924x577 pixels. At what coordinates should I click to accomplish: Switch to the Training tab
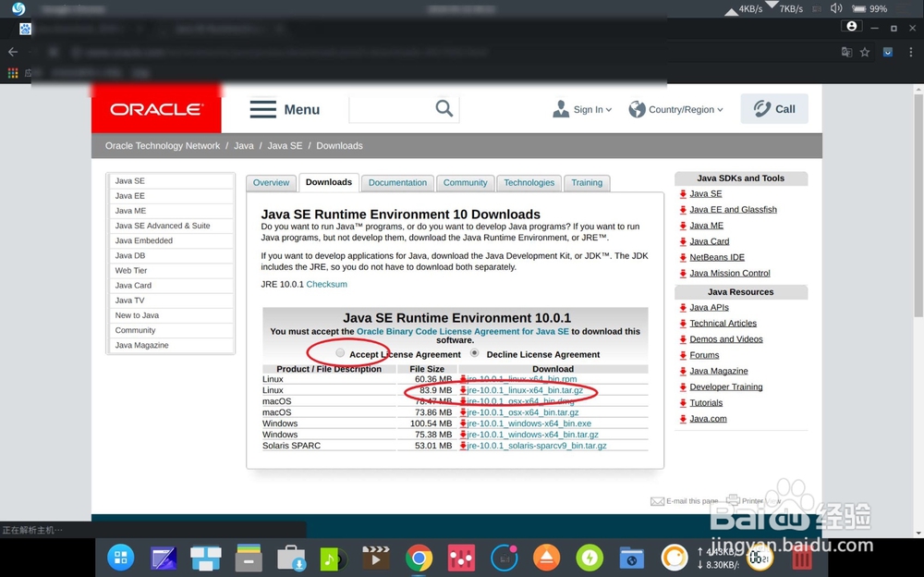(587, 183)
